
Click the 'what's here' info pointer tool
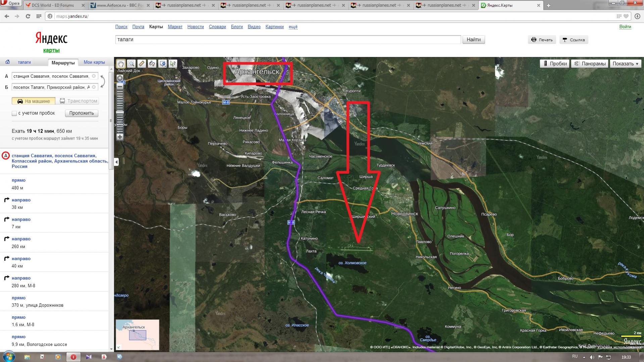(x=173, y=64)
